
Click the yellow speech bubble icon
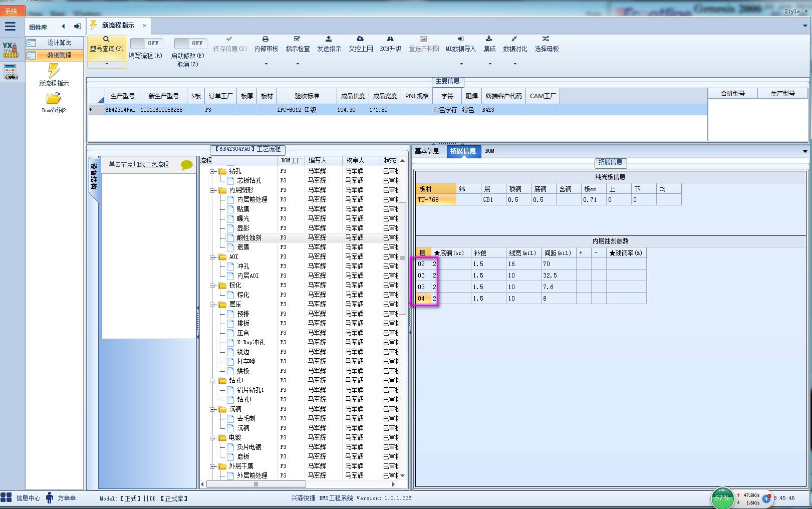(187, 165)
